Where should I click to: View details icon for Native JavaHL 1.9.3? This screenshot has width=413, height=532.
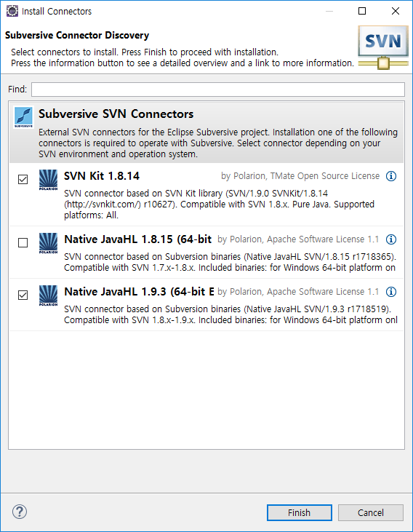[x=391, y=292]
